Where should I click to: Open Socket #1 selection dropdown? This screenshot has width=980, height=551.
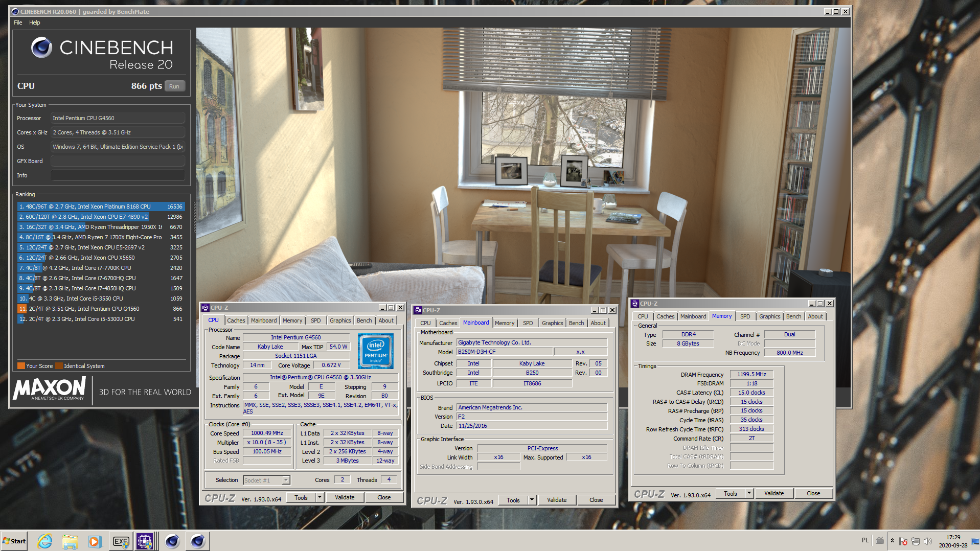click(x=286, y=480)
